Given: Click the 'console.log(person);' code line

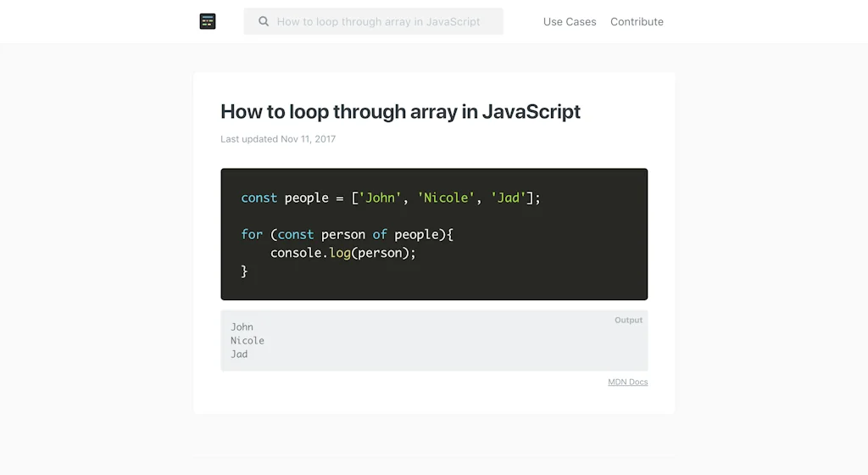Looking at the screenshot, I should [342, 253].
